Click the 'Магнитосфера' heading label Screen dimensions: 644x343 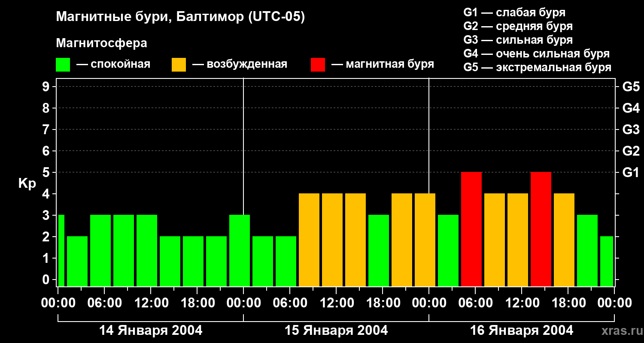(101, 43)
